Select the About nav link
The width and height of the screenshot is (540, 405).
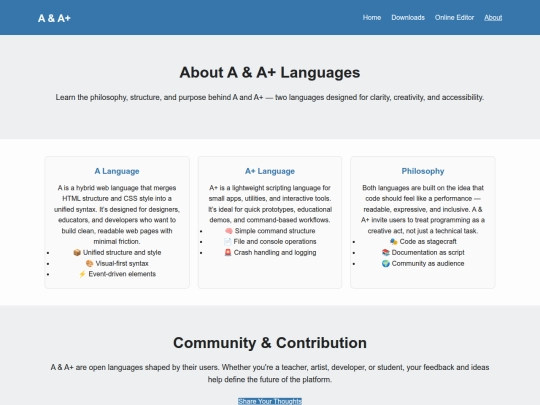(493, 18)
